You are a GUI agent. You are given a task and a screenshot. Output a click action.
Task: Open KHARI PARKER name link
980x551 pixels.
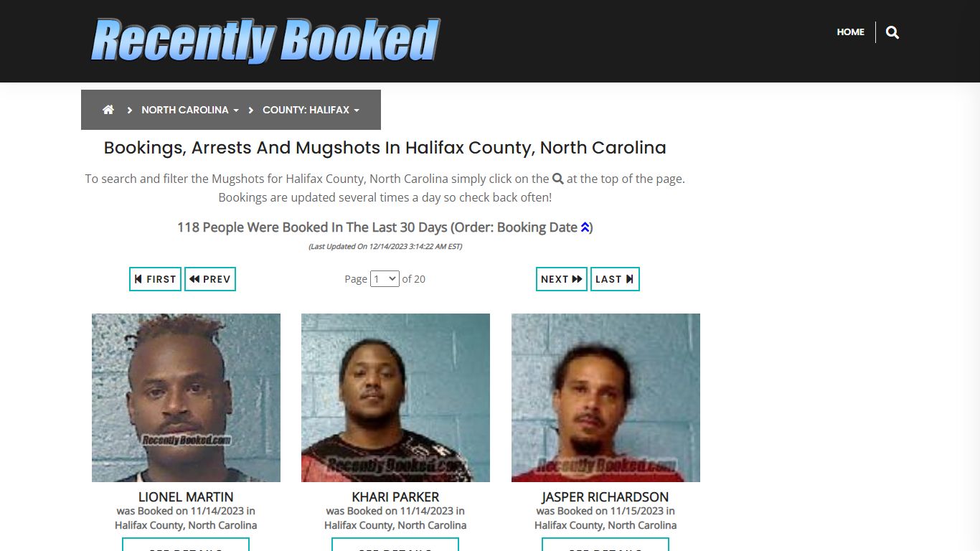pos(395,496)
